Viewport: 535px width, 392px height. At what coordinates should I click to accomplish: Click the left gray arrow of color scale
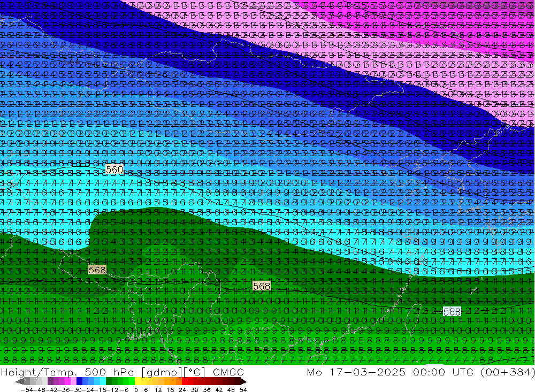click(x=20, y=381)
